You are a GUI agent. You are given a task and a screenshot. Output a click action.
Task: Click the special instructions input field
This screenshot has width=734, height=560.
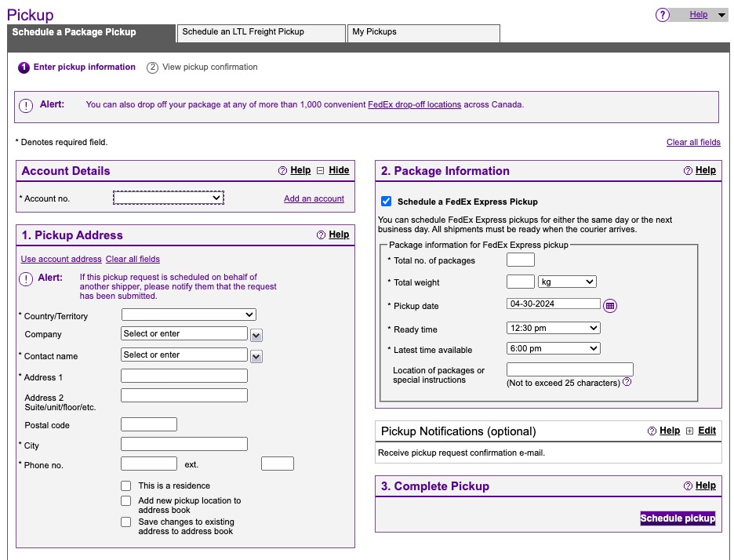569,369
